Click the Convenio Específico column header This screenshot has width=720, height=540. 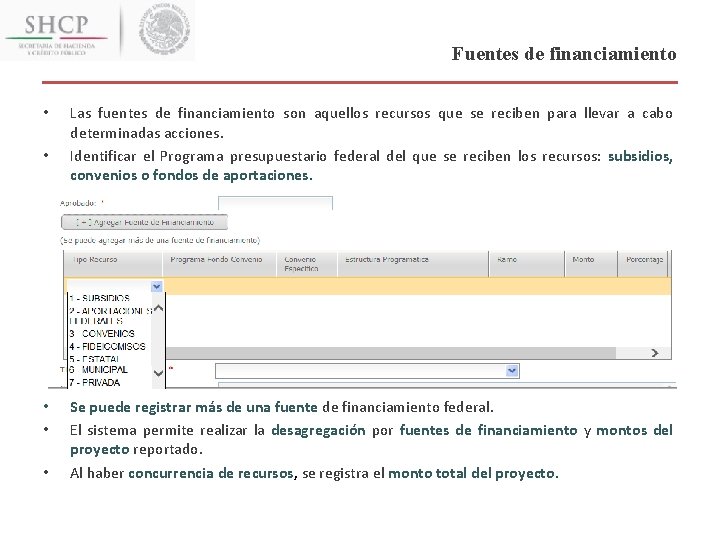point(307,264)
